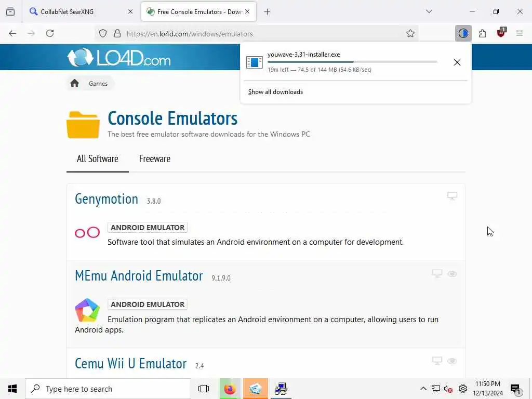Open MEmu Android Emulator title link

(x=139, y=276)
